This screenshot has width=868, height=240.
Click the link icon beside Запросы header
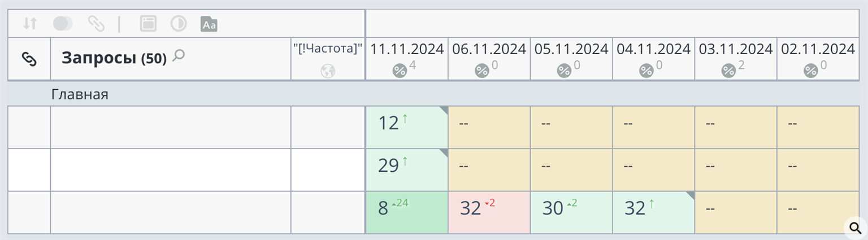click(29, 59)
